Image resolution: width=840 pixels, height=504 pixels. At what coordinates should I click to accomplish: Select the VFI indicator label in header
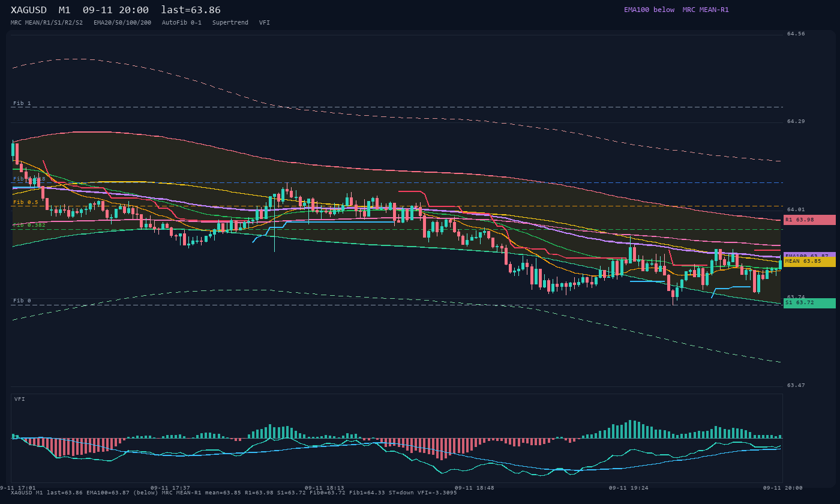click(x=265, y=23)
